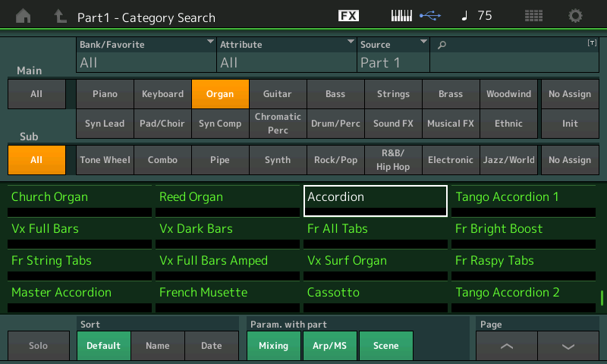Click the exit/up arrow icon
The image size is (607, 364).
[60, 16]
